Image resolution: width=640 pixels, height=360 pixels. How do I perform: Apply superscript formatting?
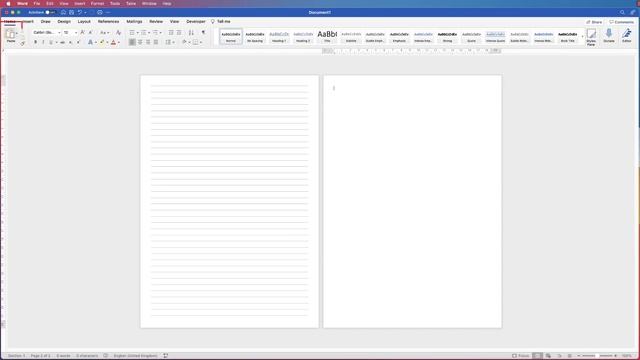pyautogui.click(x=78, y=42)
